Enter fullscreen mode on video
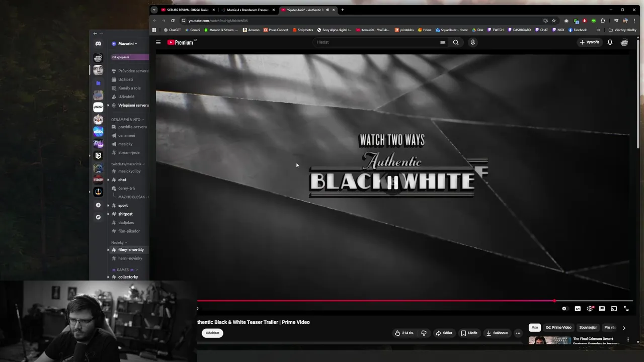This screenshot has width=644, height=362. click(626, 309)
